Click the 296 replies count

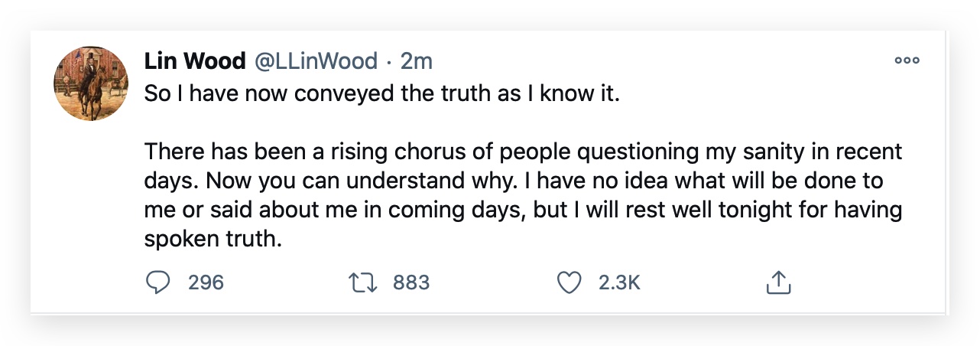click(206, 282)
